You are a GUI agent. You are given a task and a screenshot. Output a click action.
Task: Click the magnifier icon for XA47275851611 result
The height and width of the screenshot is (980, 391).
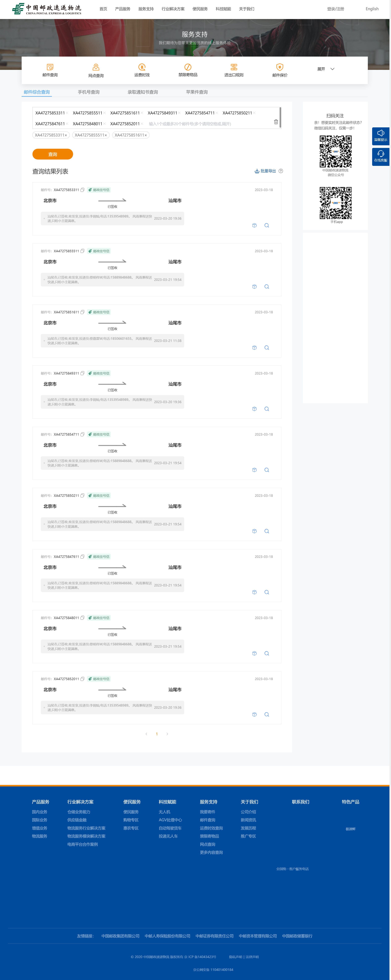267,348
